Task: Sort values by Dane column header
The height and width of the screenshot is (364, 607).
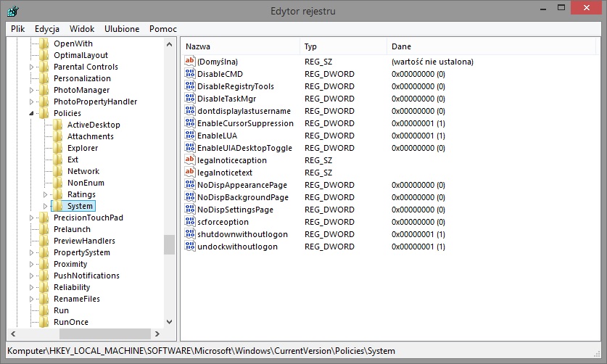Action: [491, 46]
